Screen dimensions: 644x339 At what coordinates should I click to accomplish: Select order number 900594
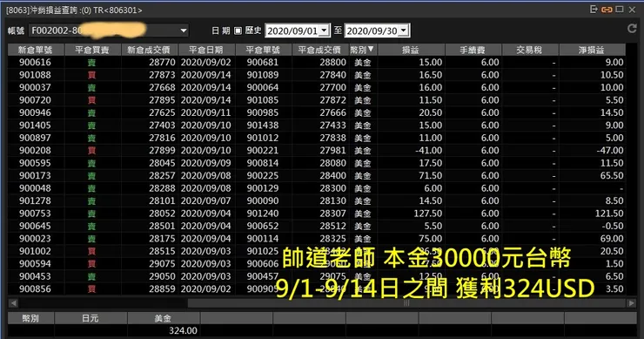tap(36, 263)
